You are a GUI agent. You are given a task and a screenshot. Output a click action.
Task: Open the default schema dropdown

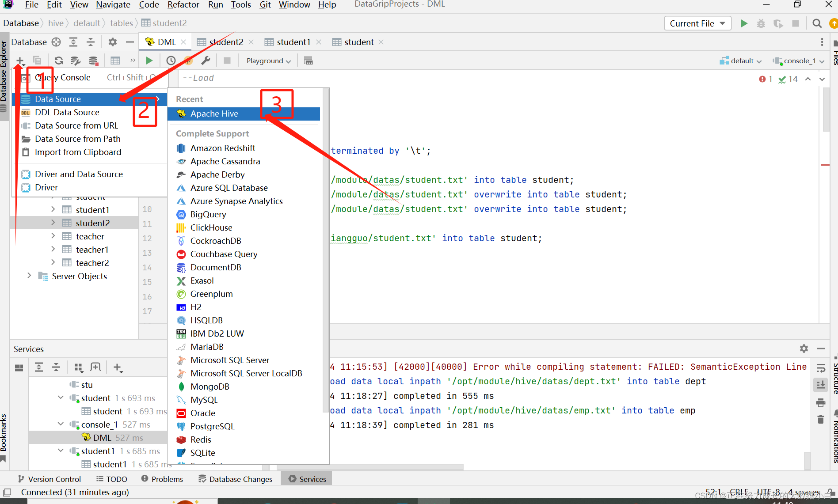click(x=741, y=61)
